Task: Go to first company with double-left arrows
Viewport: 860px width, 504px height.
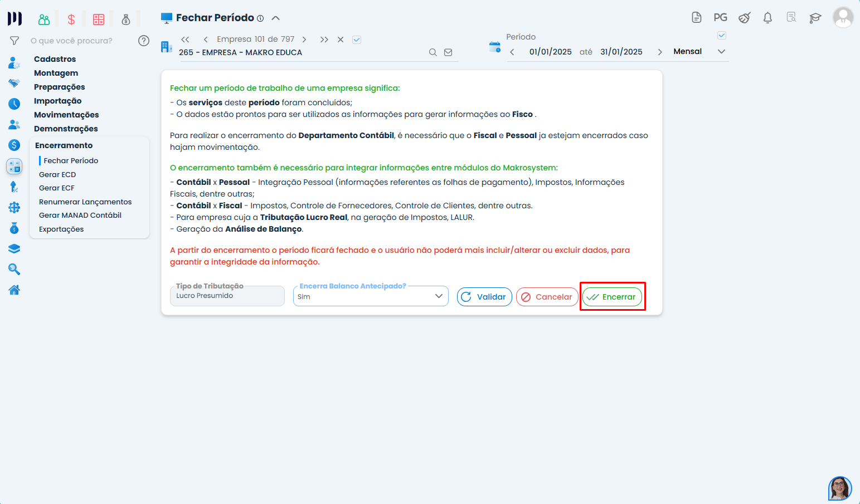Action: click(x=186, y=40)
